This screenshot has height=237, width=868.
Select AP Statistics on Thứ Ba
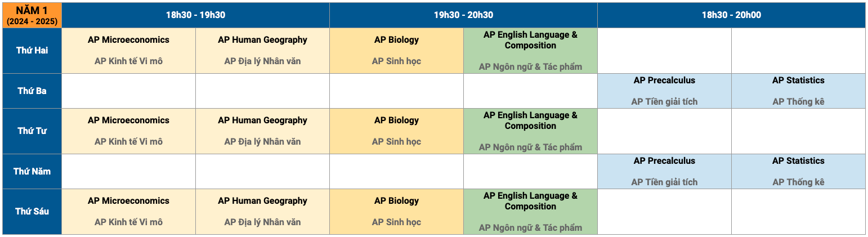point(798,91)
